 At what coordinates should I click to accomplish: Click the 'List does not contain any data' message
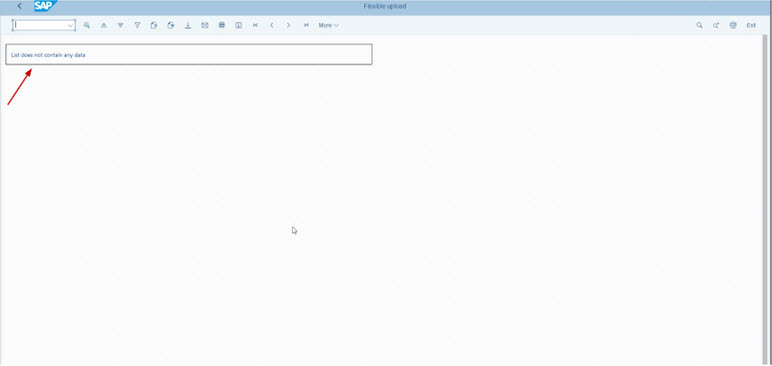click(48, 55)
